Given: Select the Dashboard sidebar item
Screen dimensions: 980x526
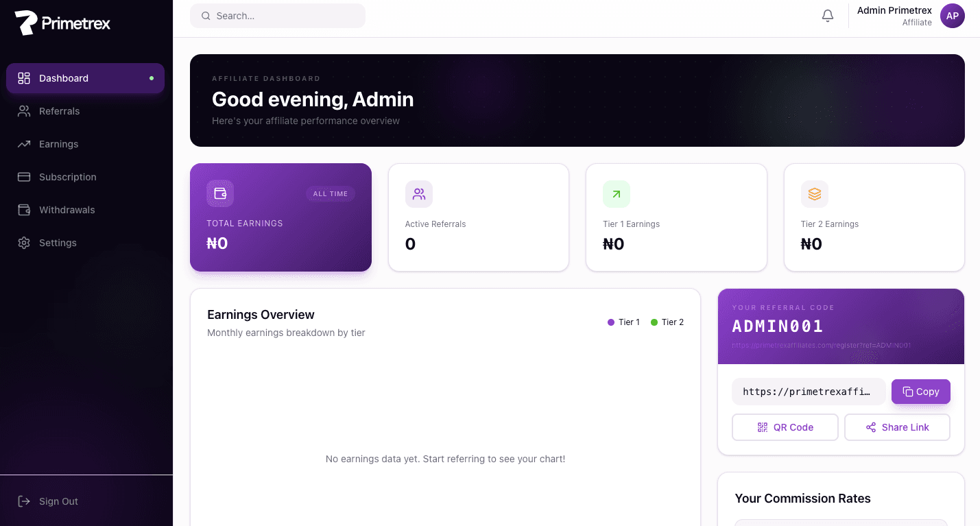Looking at the screenshot, I should point(64,78).
